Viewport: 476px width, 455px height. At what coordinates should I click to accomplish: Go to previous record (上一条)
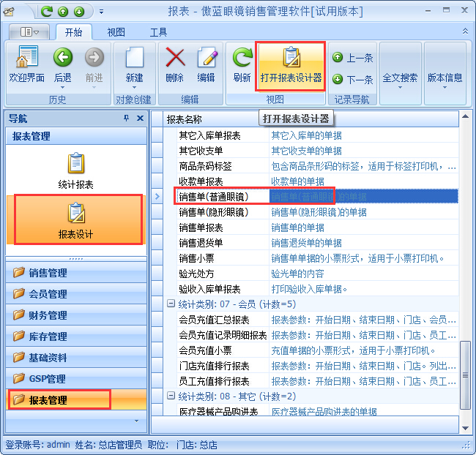[353, 58]
